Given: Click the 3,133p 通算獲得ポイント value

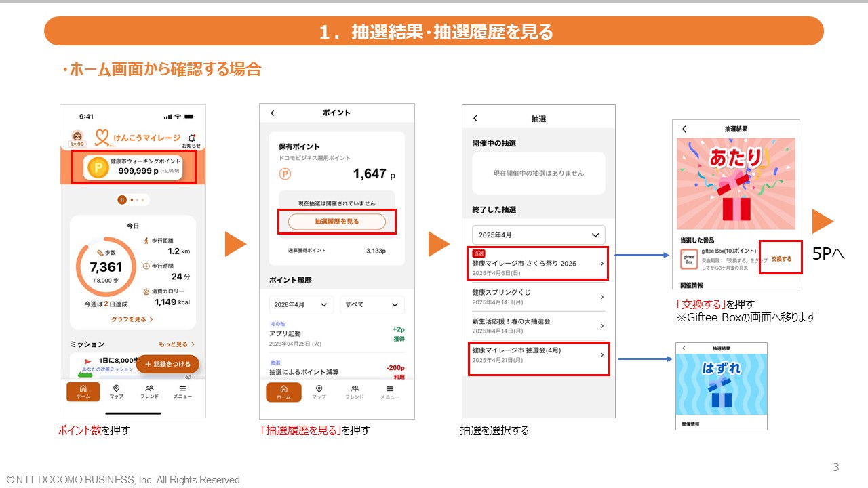Looking at the screenshot, I should tap(376, 251).
